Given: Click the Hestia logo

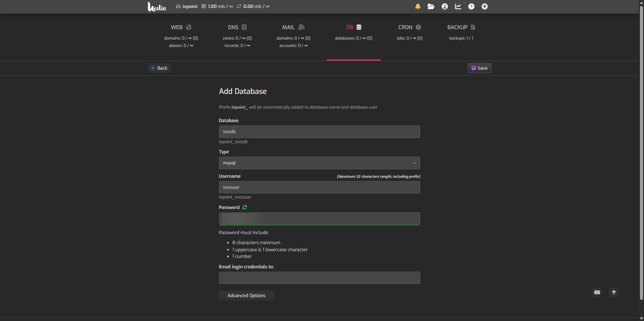Looking at the screenshot, I should [x=157, y=7].
